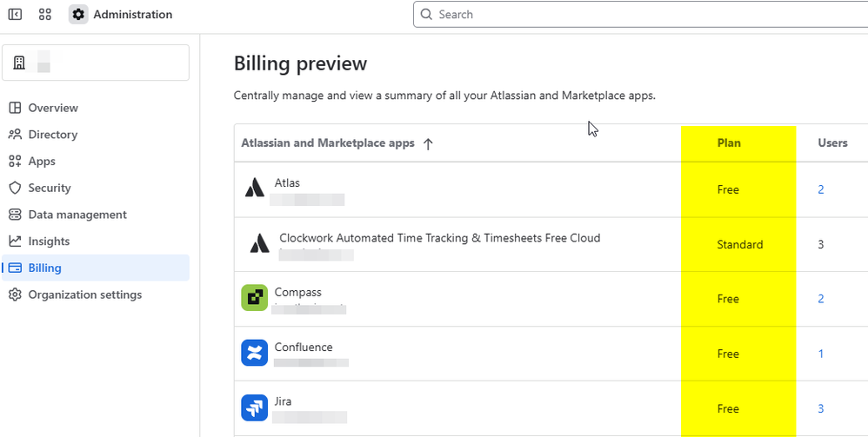This screenshot has width=868, height=437.
Task: Open the organization selector box
Action: [96, 63]
